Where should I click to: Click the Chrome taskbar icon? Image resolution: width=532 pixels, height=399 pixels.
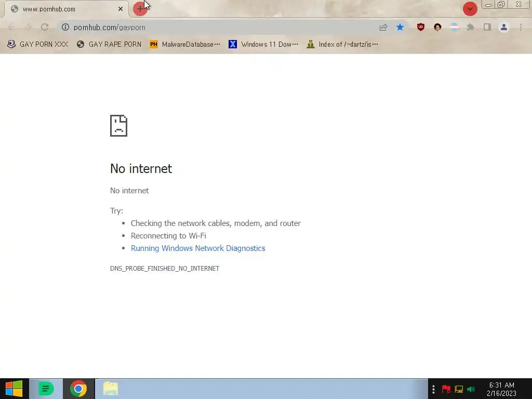coord(78,389)
